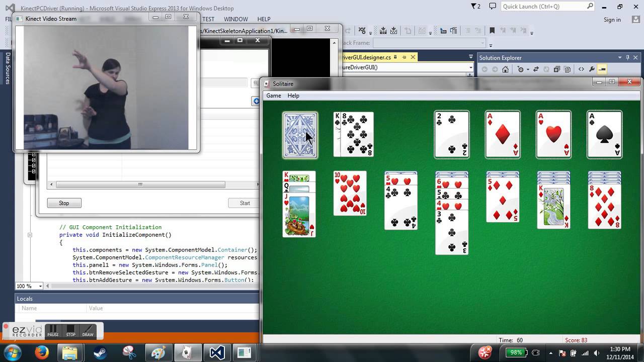The width and height of the screenshot is (644, 362).
Task: Open the Visual Studio HELP menu
Action: pos(264,19)
